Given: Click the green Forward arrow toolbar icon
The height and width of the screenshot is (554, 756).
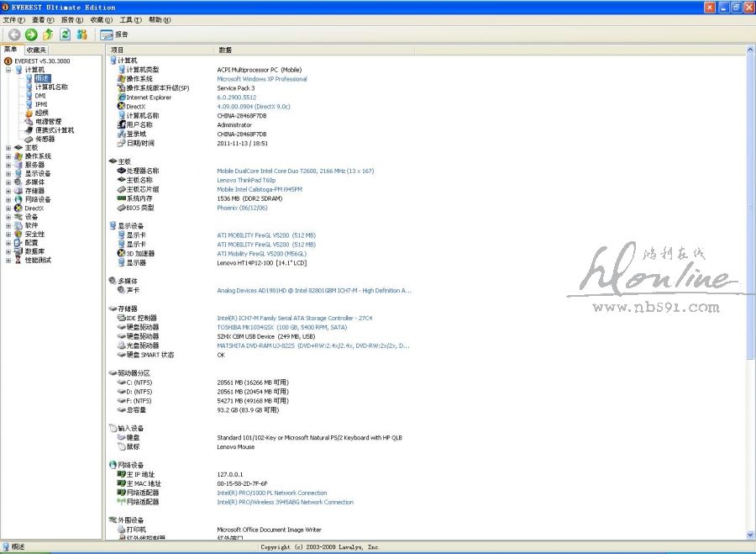Looking at the screenshot, I should pos(31,34).
